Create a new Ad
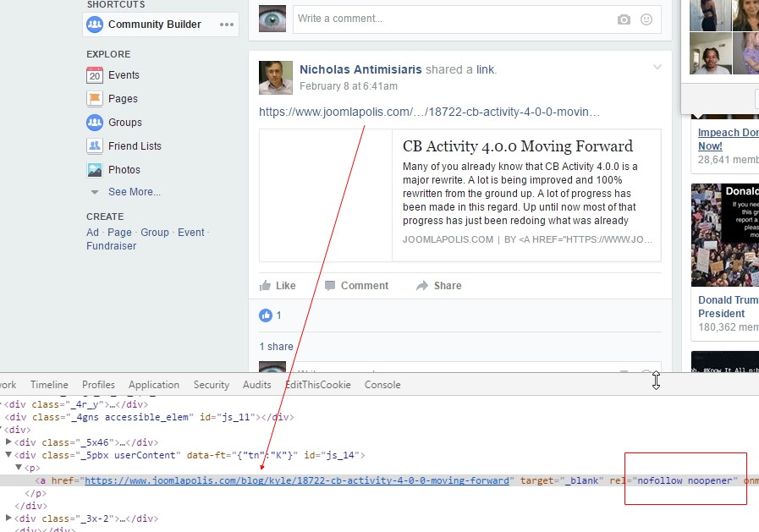Image resolution: width=759 pixels, height=532 pixels. [92, 233]
